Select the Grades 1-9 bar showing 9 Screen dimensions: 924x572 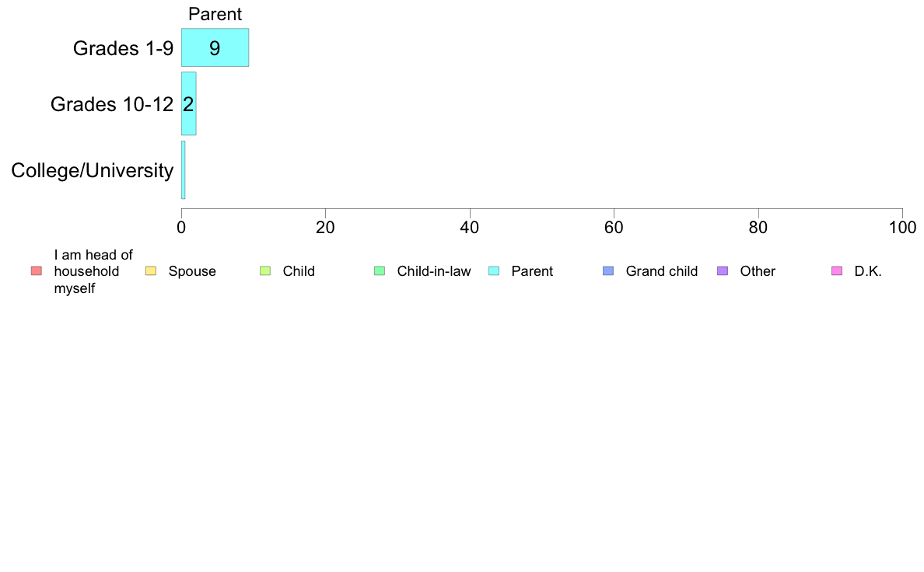coord(215,47)
